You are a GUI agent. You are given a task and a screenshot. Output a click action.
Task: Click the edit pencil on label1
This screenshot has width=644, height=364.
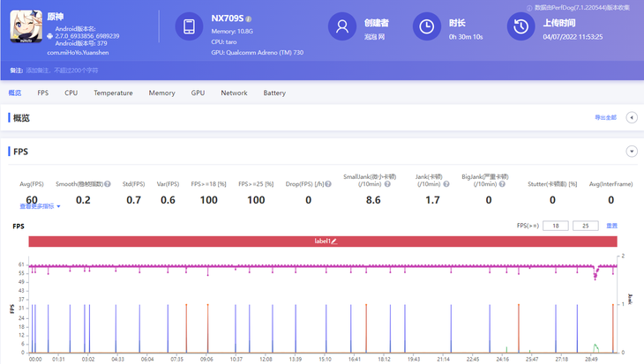(x=334, y=241)
